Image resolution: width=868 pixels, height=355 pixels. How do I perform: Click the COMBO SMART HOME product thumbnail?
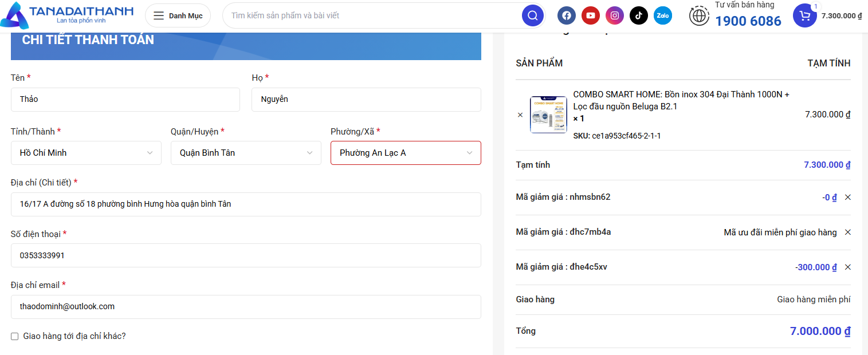[548, 115]
